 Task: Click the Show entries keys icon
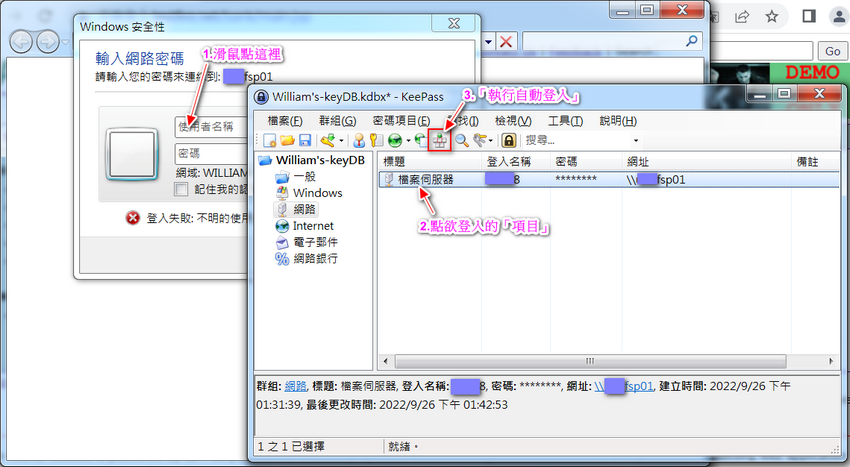click(480, 140)
